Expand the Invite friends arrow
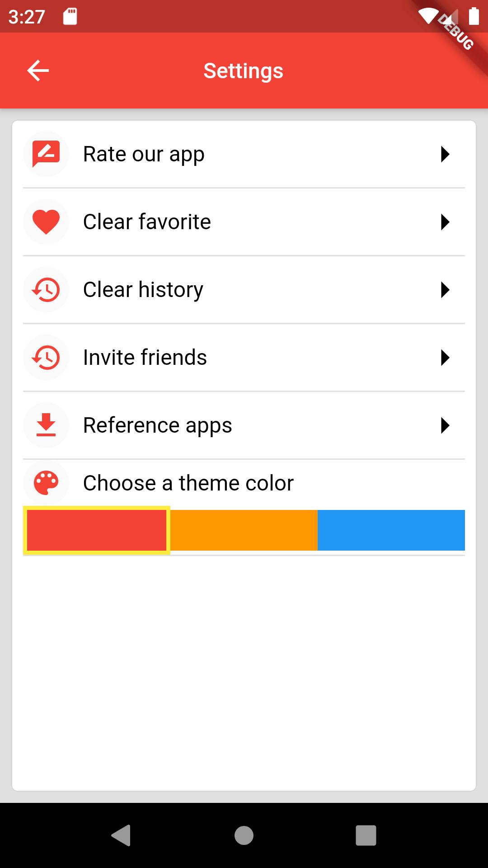This screenshot has width=488, height=868. (x=445, y=358)
